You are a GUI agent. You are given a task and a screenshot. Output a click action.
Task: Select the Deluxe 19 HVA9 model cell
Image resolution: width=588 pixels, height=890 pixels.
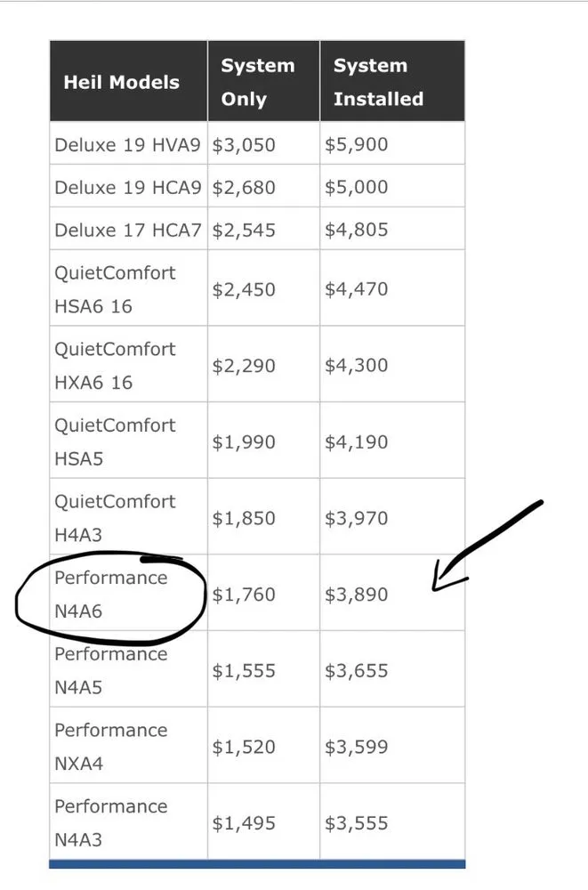(x=127, y=144)
